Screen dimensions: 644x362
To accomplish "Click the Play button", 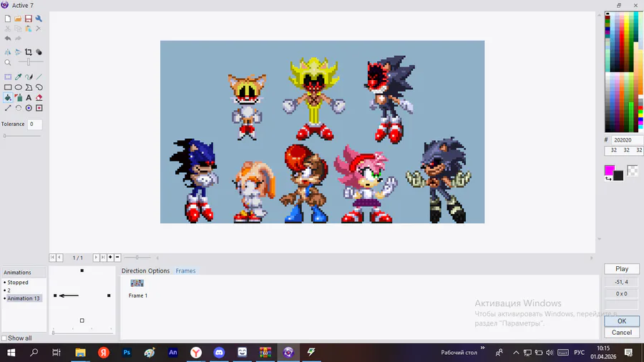I will pos(622,269).
